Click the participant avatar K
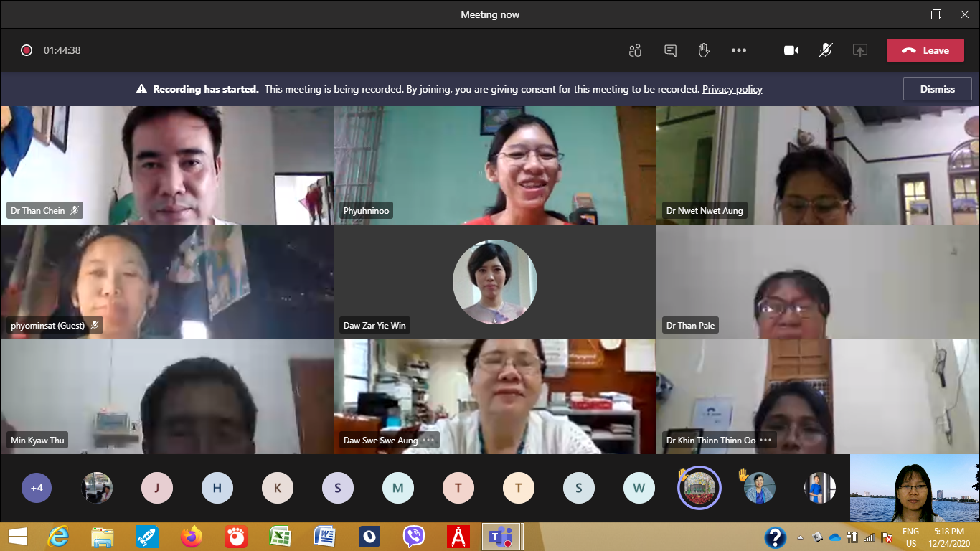Image resolution: width=980 pixels, height=551 pixels. [278, 488]
